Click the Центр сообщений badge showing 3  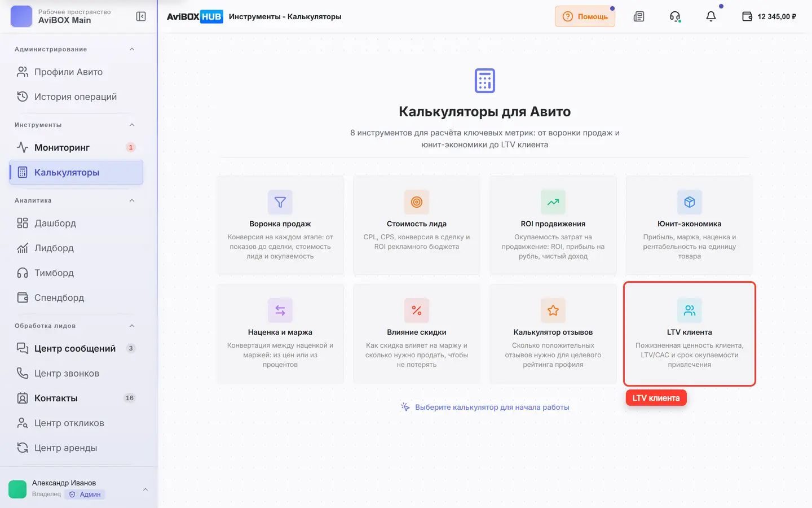click(131, 348)
